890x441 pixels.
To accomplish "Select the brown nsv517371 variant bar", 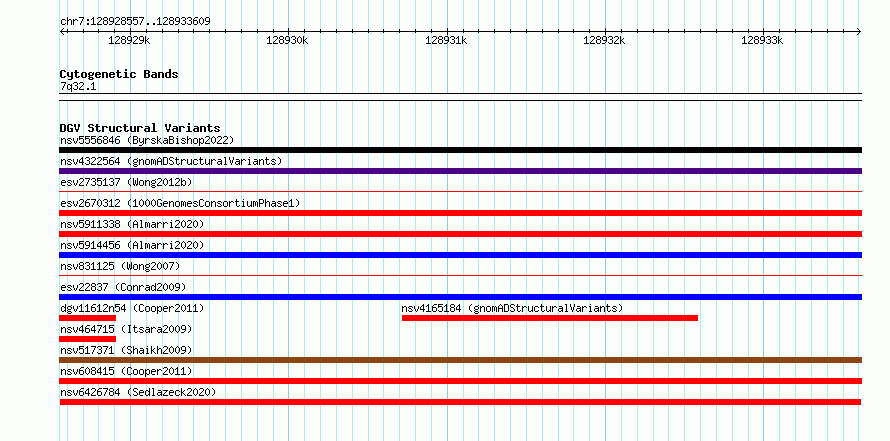I will click(460, 360).
